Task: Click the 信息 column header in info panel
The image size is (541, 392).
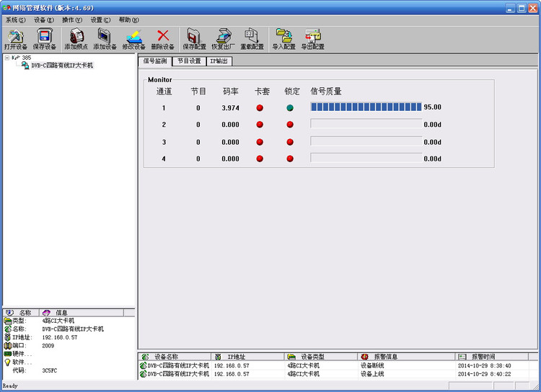Action: [81, 313]
